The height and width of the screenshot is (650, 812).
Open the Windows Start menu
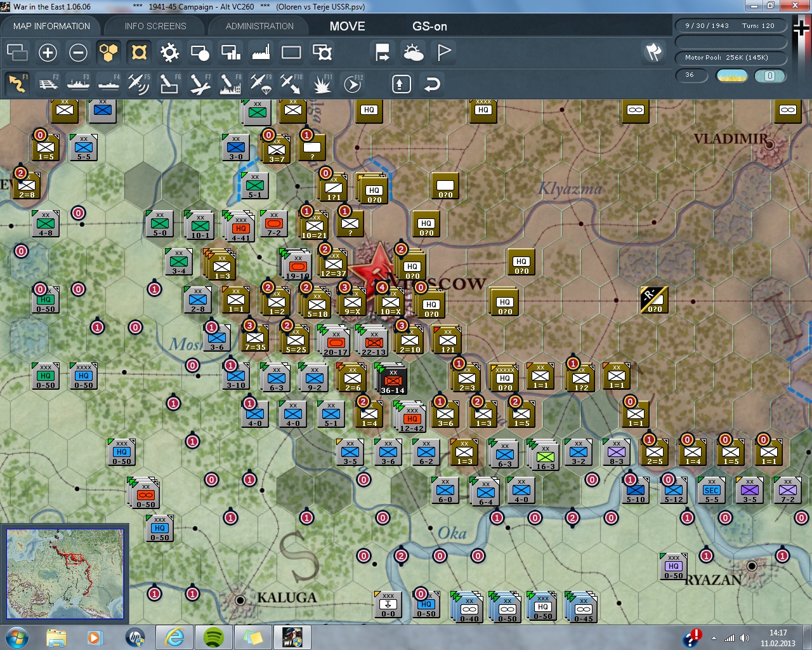click(16, 637)
